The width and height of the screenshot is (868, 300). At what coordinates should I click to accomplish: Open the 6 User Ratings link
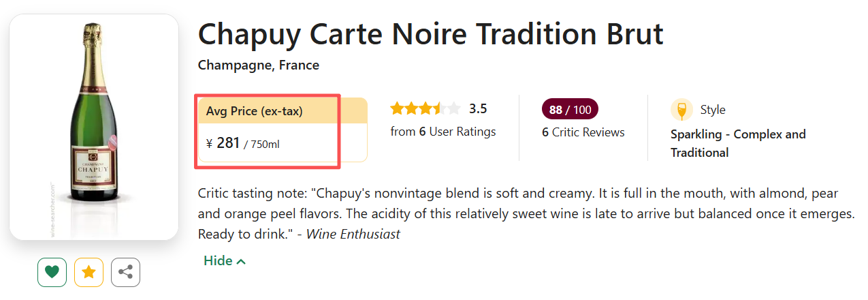(x=443, y=132)
